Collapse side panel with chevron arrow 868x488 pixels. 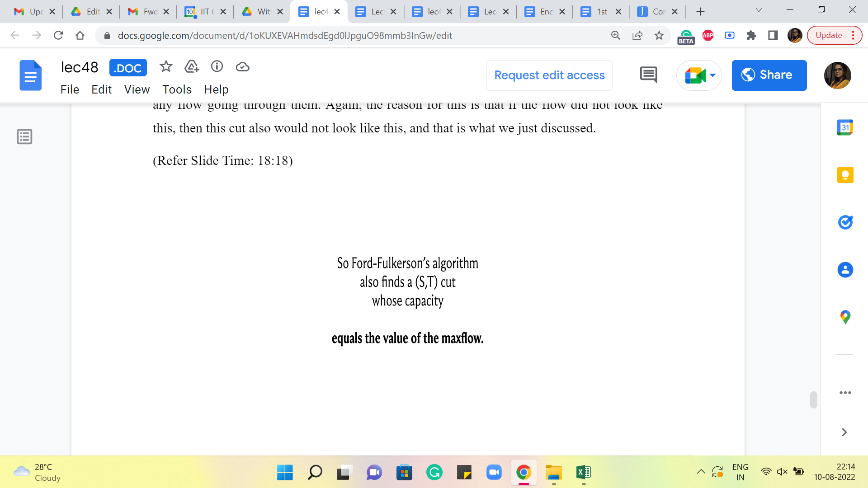[x=844, y=432]
